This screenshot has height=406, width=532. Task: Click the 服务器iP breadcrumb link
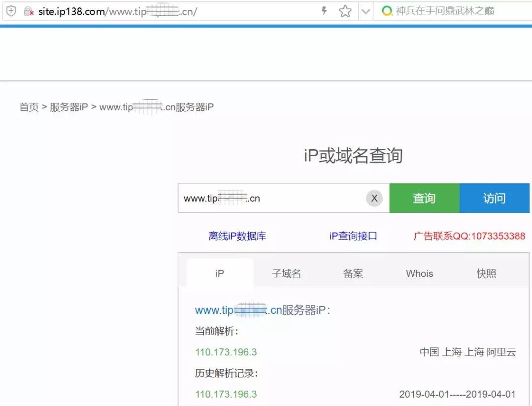click(x=69, y=107)
